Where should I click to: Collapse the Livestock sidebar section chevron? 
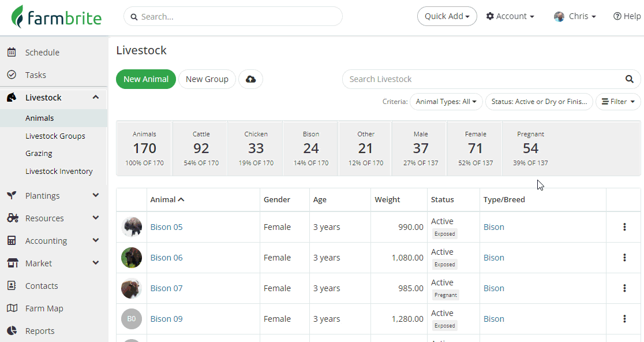pyautogui.click(x=96, y=98)
